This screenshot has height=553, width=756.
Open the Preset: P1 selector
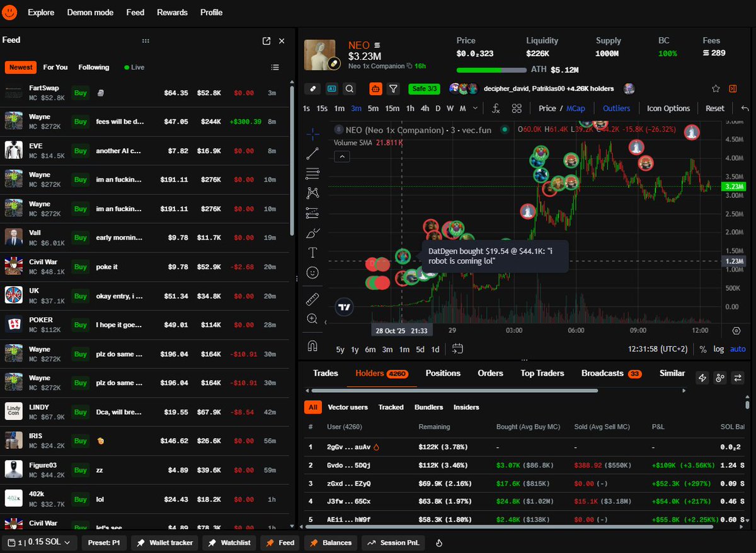click(104, 542)
